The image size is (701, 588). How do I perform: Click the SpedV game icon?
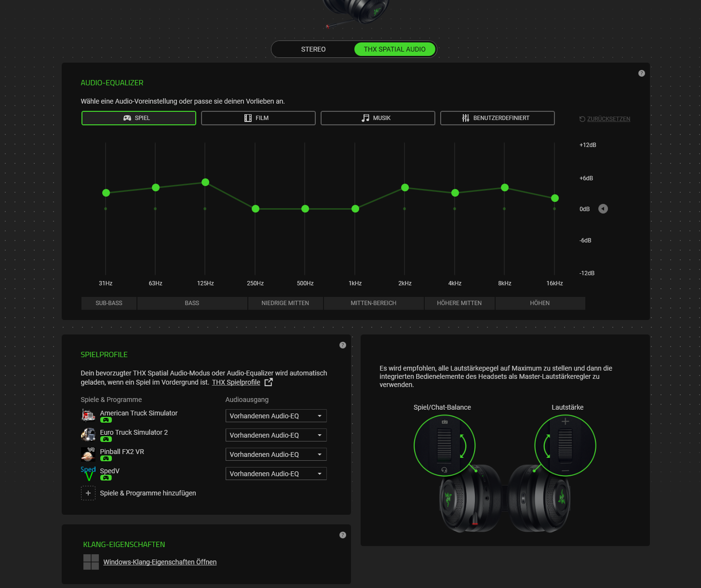(88, 473)
